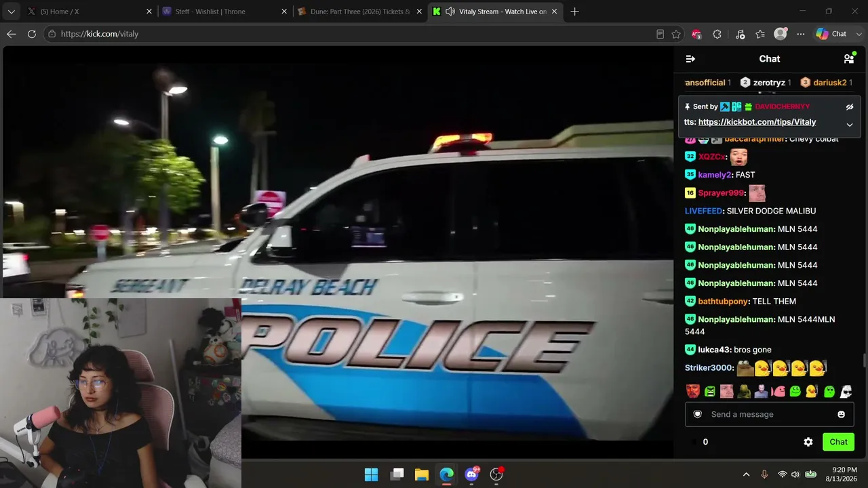Click username kamely2 in chat

tap(715, 175)
